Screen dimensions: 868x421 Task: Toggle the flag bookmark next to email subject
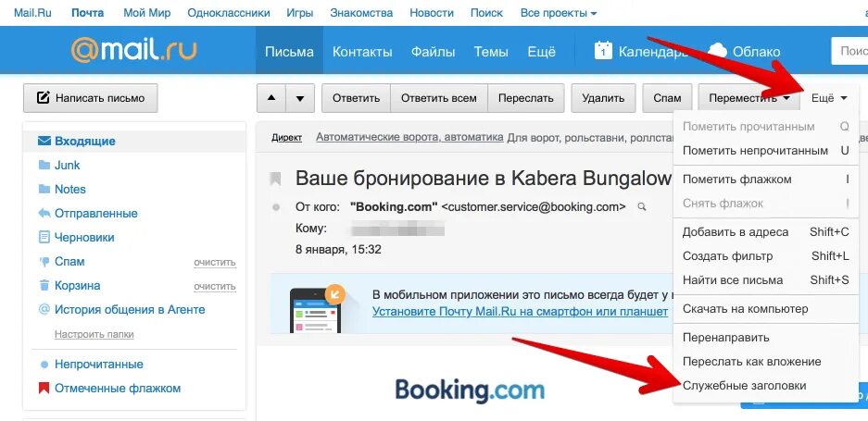tap(275, 179)
